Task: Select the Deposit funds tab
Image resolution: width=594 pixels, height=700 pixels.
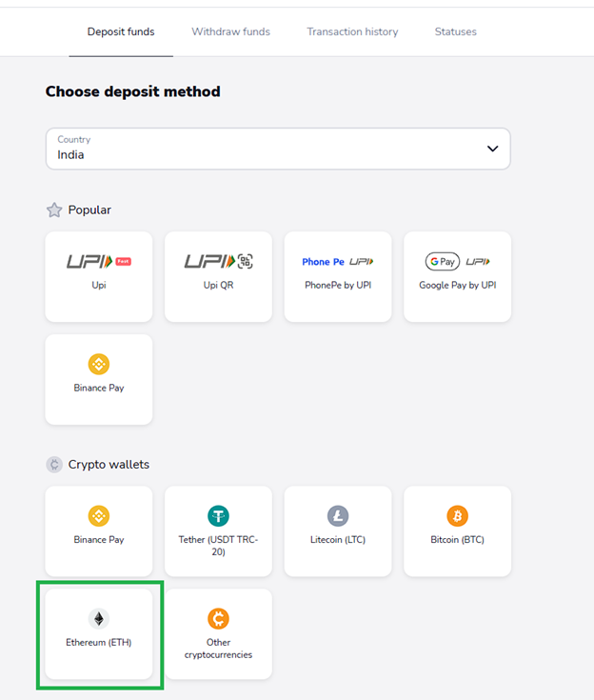Action: click(121, 31)
